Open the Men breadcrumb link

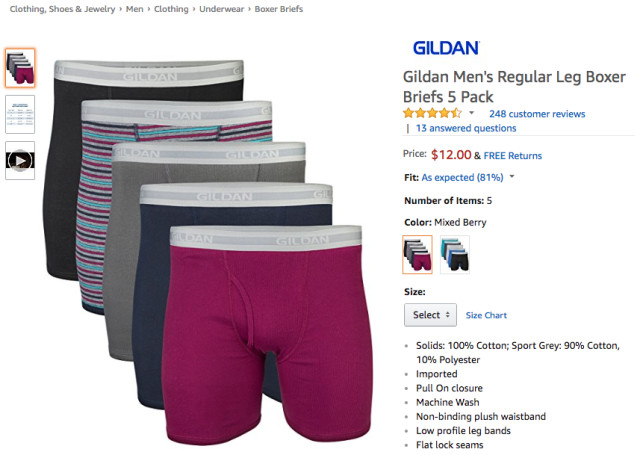click(x=134, y=9)
